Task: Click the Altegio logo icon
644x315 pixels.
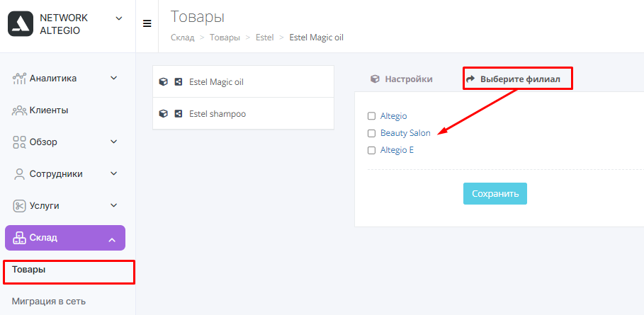Action: tap(20, 24)
